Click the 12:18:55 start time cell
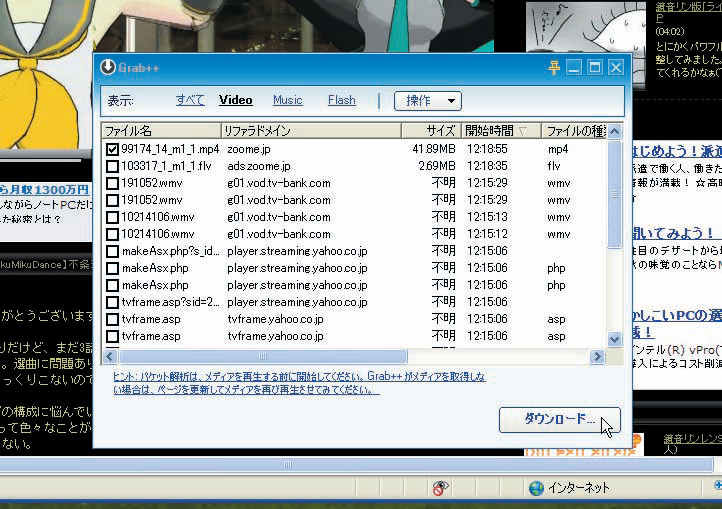 coord(487,149)
